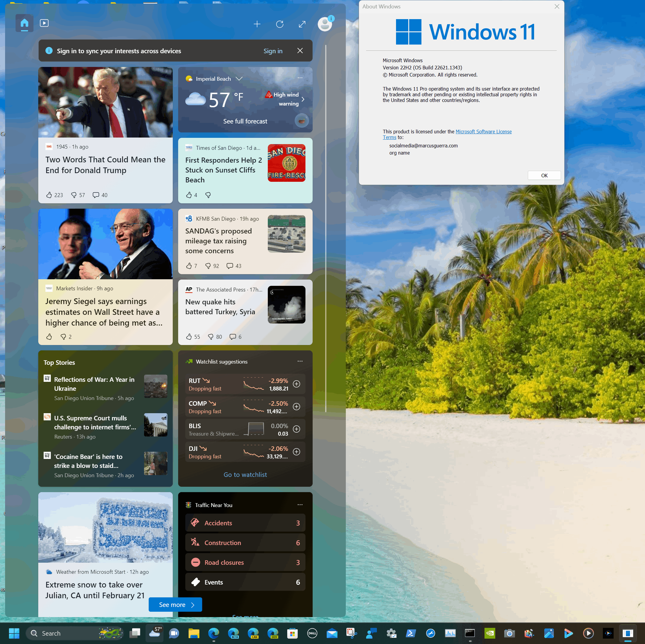This screenshot has height=644, width=645.
Task: Open the profile account avatar
Action: (325, 24)
